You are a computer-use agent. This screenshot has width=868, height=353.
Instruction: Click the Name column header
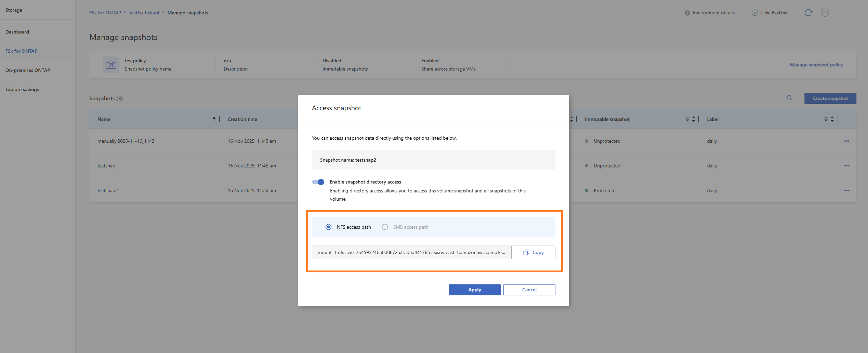click(104, 119)
